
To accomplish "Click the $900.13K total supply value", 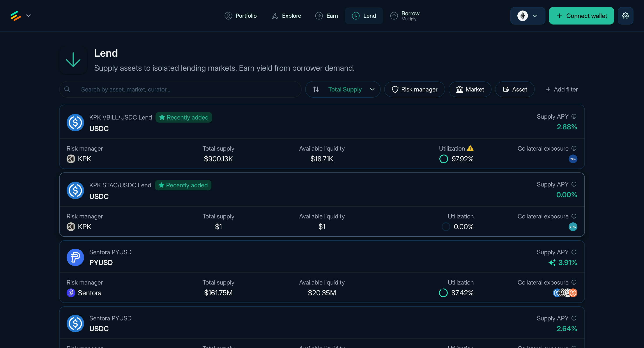I will (218, 159).
